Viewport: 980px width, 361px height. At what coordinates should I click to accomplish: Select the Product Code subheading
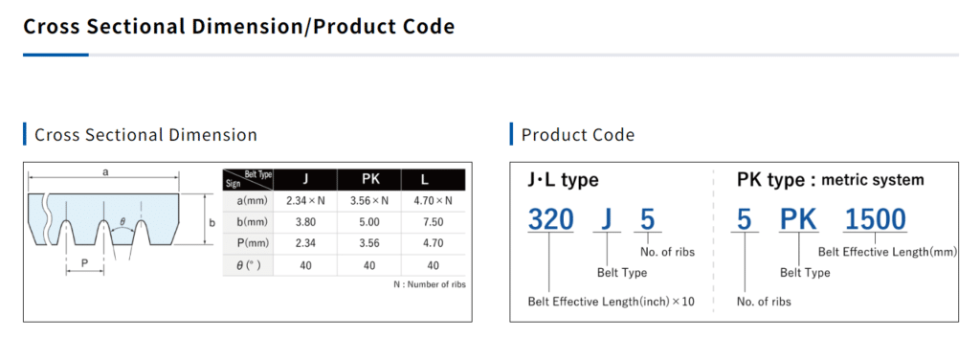(x=578, y=134)
